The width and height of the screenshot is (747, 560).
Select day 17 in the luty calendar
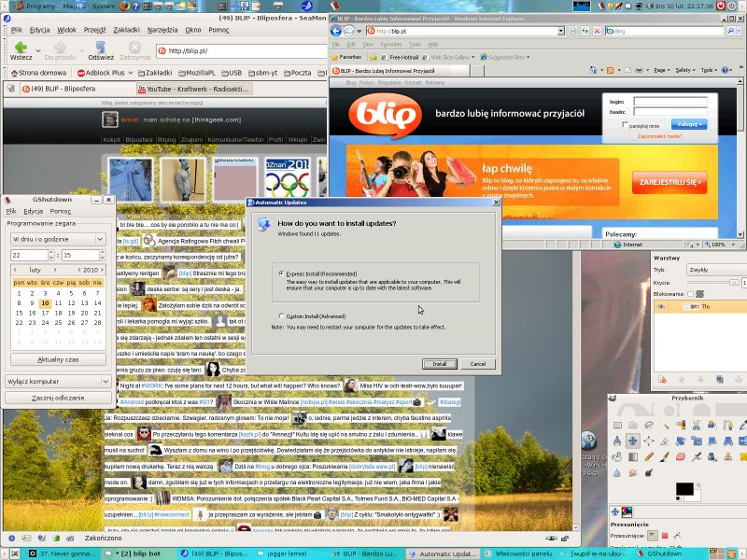(45, 313)
